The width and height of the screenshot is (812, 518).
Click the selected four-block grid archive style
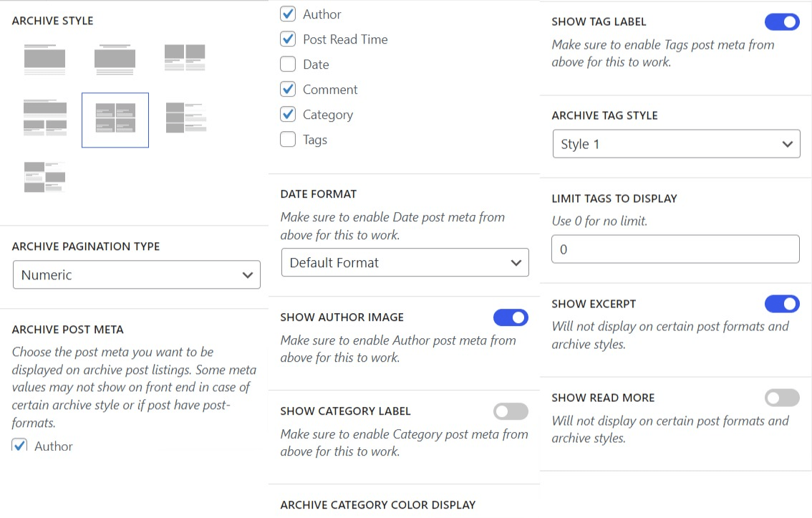(115, 120)
